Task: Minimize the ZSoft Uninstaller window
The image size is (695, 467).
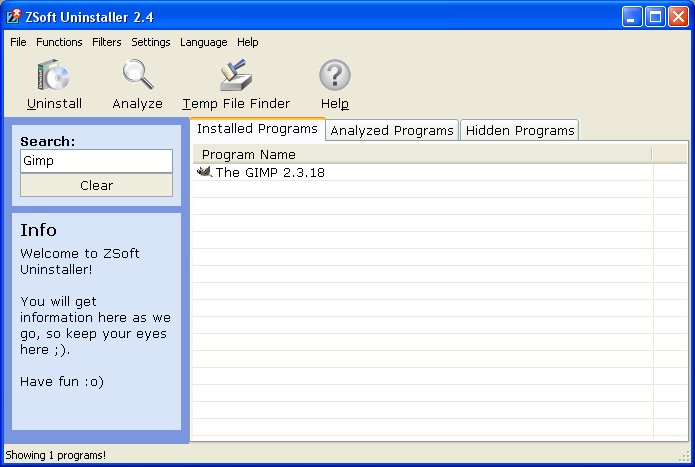Action: coord(632,17)
